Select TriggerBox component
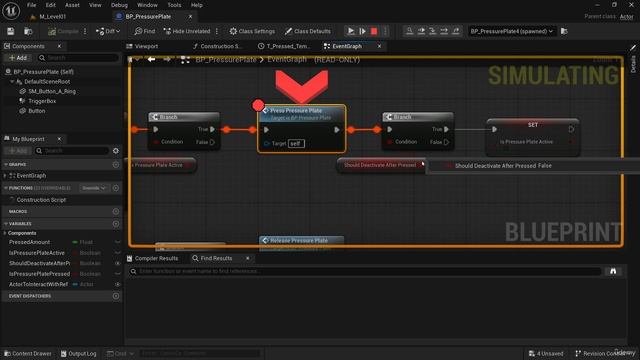Screen dimensions: 640x360 tap(42, 101)
